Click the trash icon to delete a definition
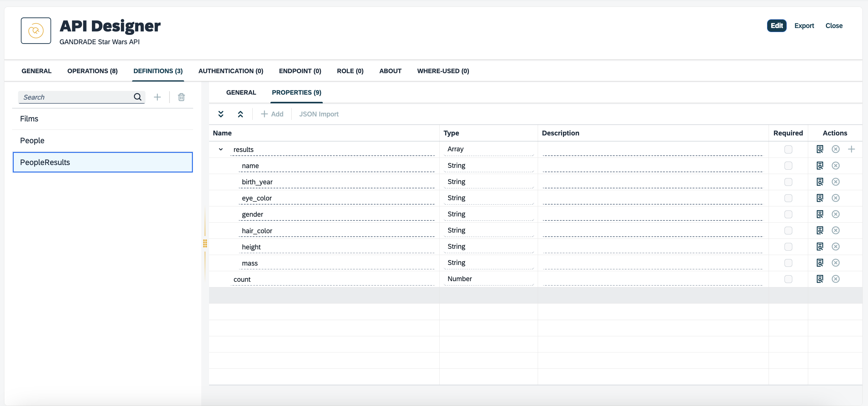Image resolution: width=868 pixels, height=406 pixels. pos(181,97)
